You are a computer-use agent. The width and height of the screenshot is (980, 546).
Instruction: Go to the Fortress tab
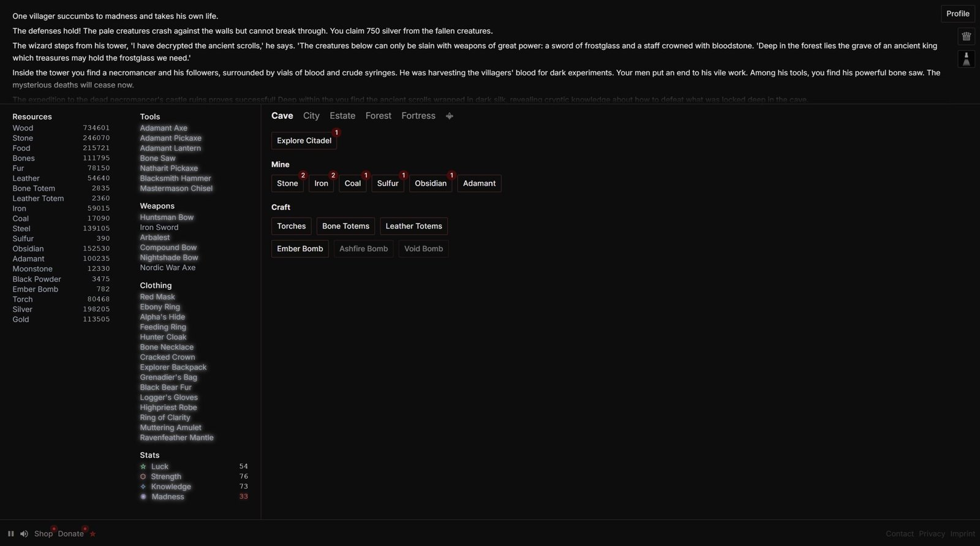click(418, 116)
